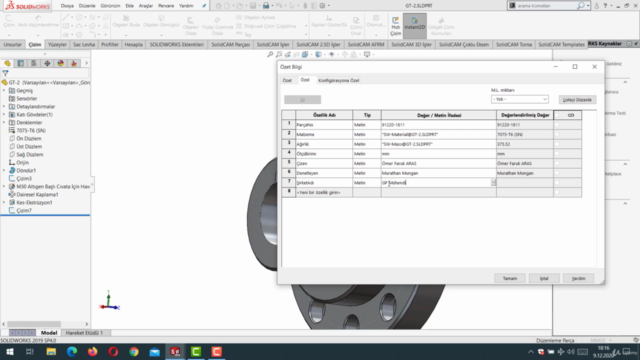This screenshot has width=640, height=360.
Task: Toggle the link checkbox for Malzeme row
Action: (x=557, y=134)
